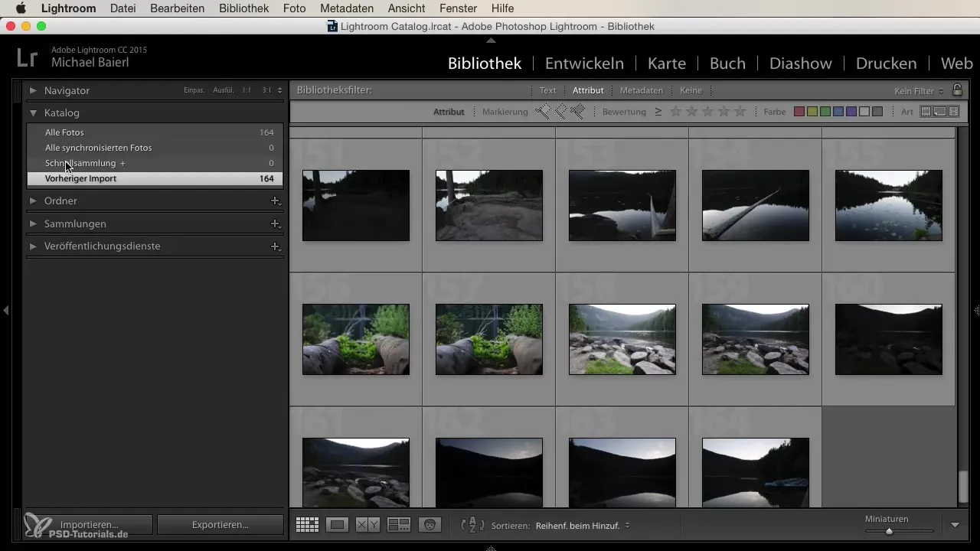Expand the Ordner panel
Viewport: 980px width, 551px height.
coord(33,201)
